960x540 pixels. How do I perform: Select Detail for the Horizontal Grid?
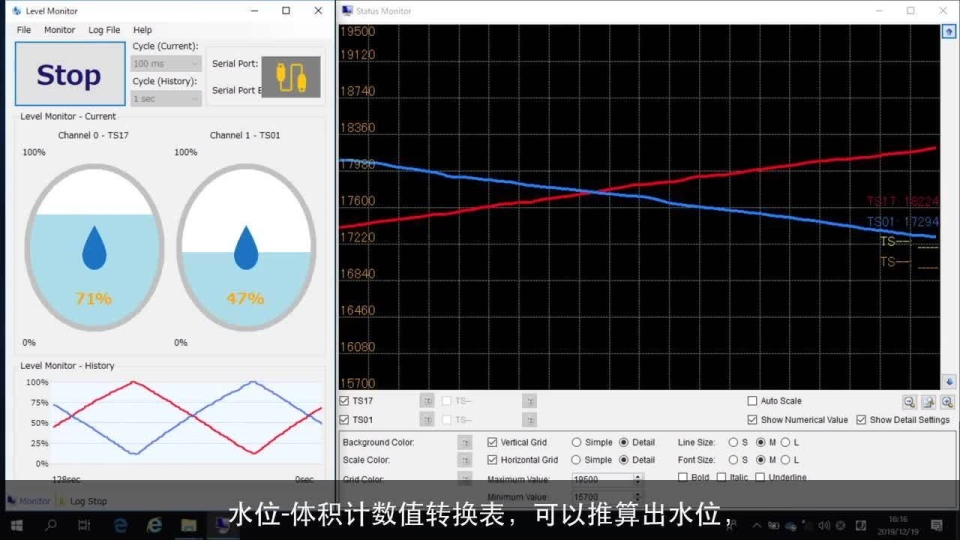(x=624, y=460)
